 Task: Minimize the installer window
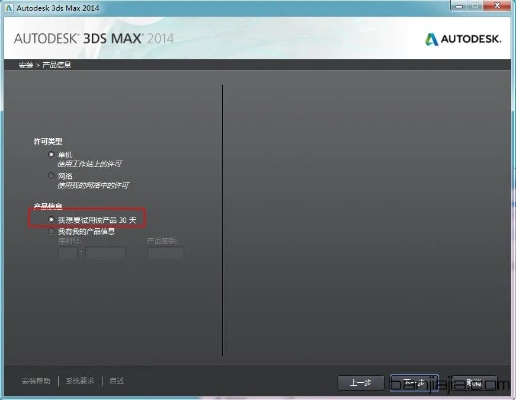[x=459, y=6]
